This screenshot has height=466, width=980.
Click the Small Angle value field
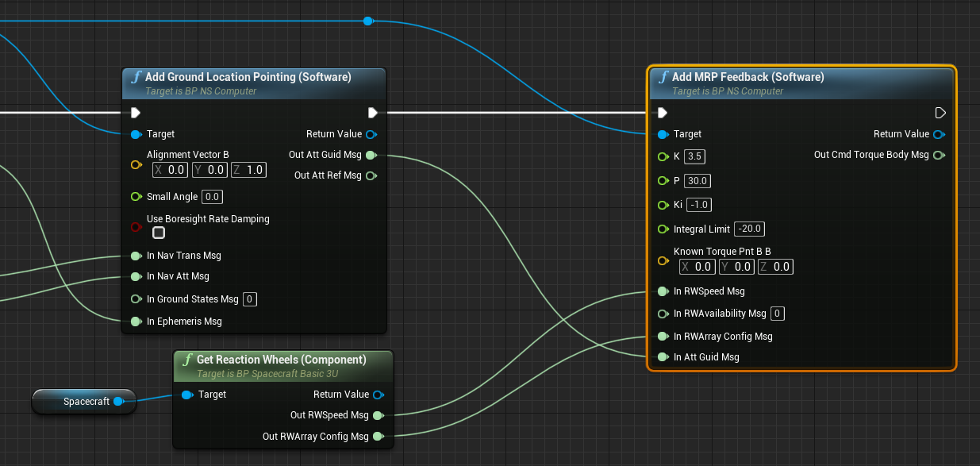coord(212,197)
